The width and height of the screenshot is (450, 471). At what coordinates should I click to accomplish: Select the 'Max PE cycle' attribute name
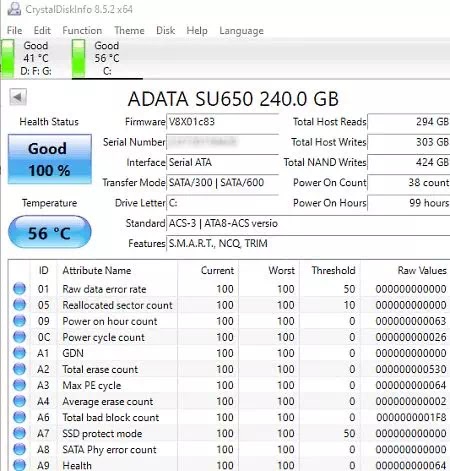pyautogui.click(x=92, y=385)
